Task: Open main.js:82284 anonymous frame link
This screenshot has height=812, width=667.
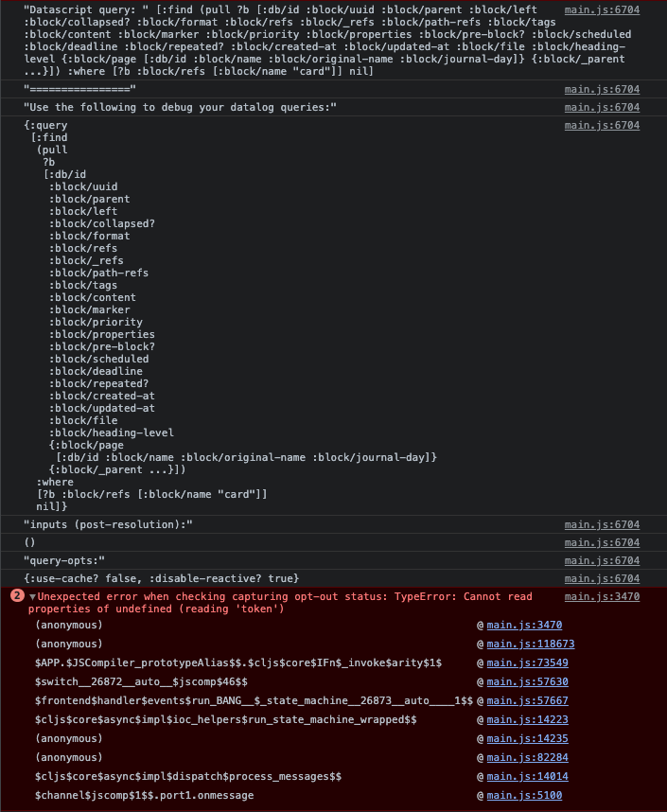Action: (524, 757)
